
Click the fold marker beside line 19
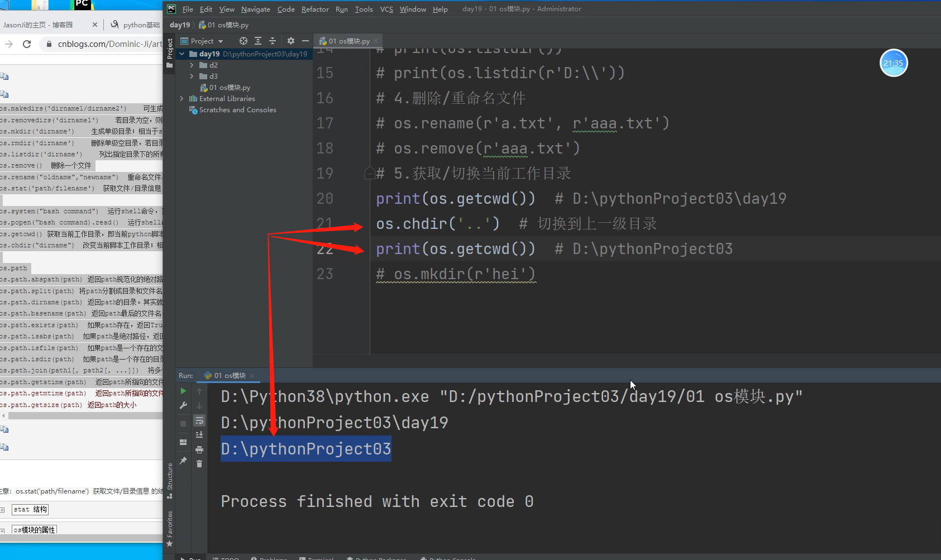tap(369, 173)
